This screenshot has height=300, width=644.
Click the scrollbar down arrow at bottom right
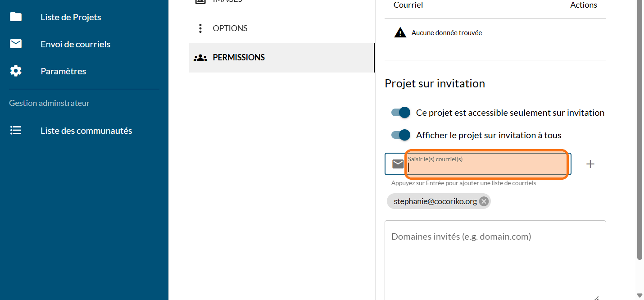pos(639,295)
